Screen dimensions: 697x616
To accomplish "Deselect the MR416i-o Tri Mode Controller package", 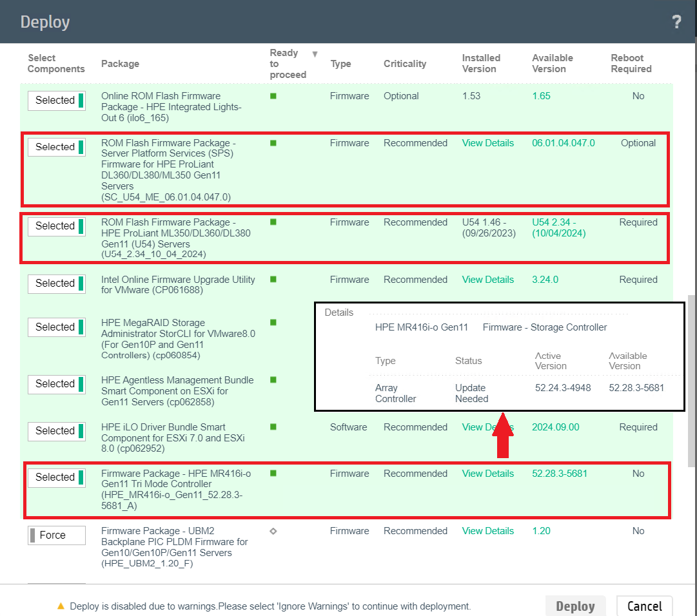I will (57, 477).
